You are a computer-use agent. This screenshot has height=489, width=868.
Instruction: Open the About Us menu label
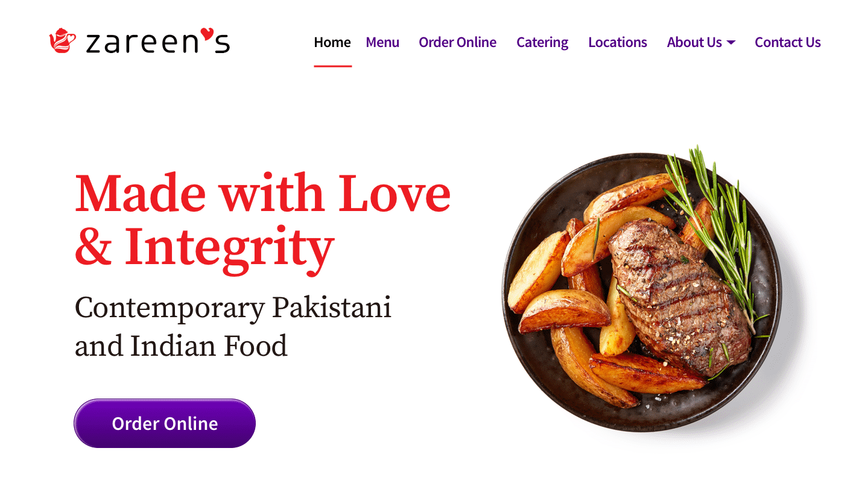point(694,42)
